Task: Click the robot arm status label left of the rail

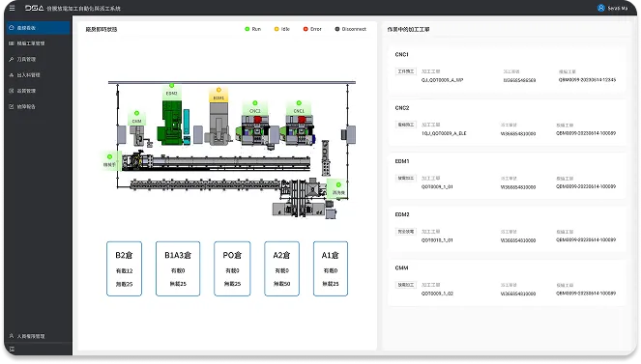Action: (x=109, y=161)
